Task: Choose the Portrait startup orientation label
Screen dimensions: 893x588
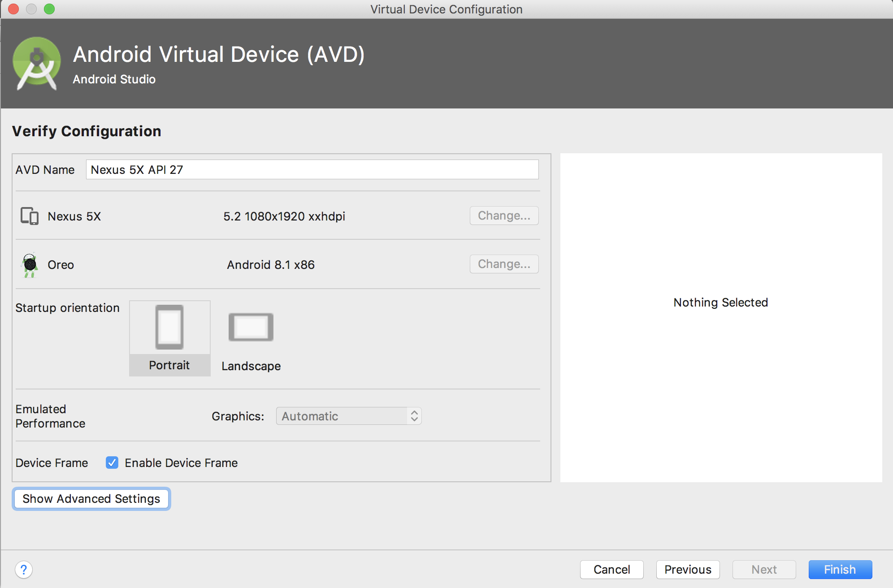Action: 169,365
